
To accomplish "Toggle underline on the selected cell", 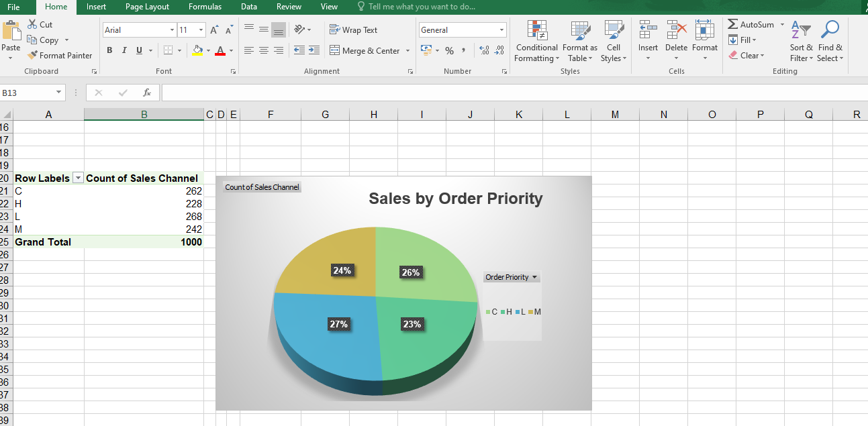I will (x=138, y=50).
